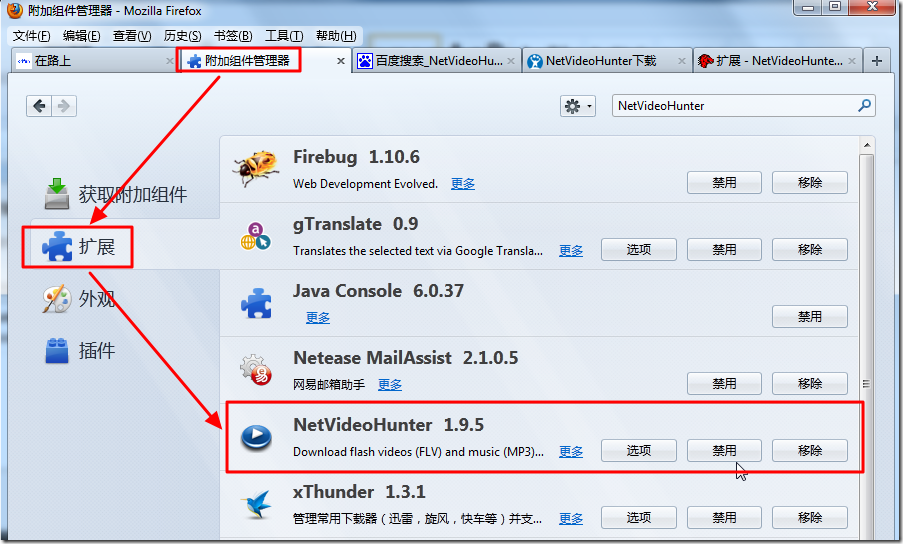903x544 pixels.
Task: Go back with the left arrow button
Action: (x=39, y=106)
